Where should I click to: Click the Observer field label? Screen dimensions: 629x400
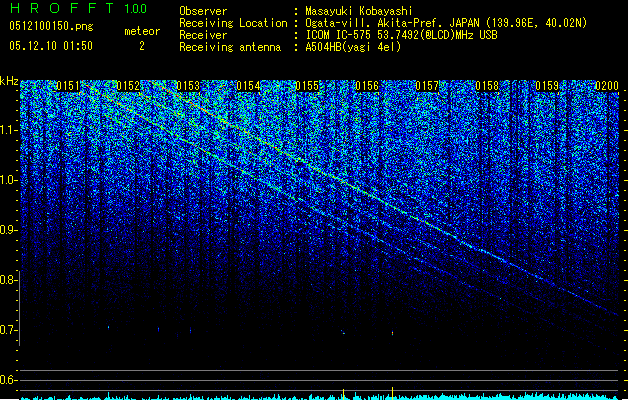pos(203,11)
